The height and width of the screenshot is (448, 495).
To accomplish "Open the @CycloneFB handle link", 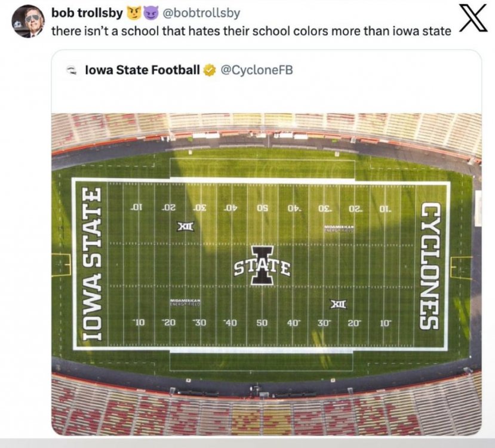I will (257, 70).
